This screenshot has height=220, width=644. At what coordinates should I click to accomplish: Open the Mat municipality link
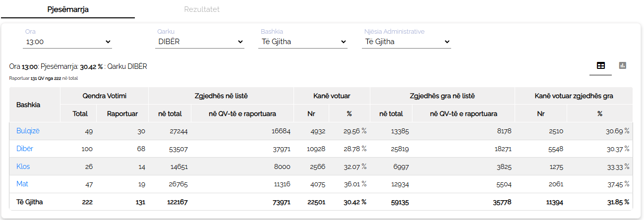[22, 184]
